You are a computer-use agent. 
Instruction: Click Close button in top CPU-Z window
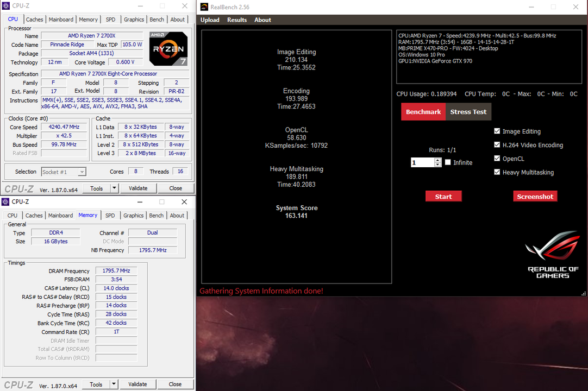176,188
